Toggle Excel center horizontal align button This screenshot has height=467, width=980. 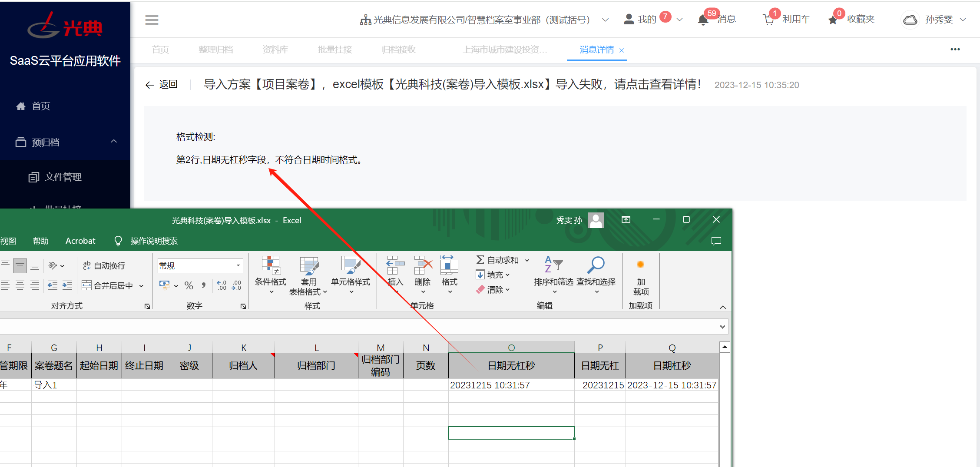[x=20, y=285]
